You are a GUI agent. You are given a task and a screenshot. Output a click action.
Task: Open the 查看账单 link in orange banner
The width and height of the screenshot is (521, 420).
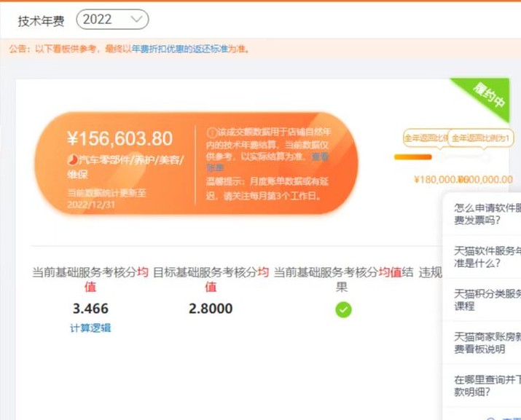coord(268,162)
